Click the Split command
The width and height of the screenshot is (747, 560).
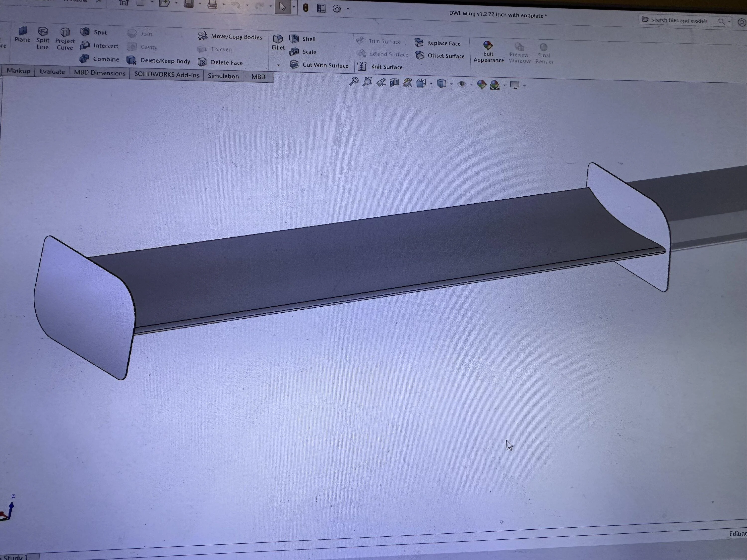pyautogui.click(x=94, y=32)
